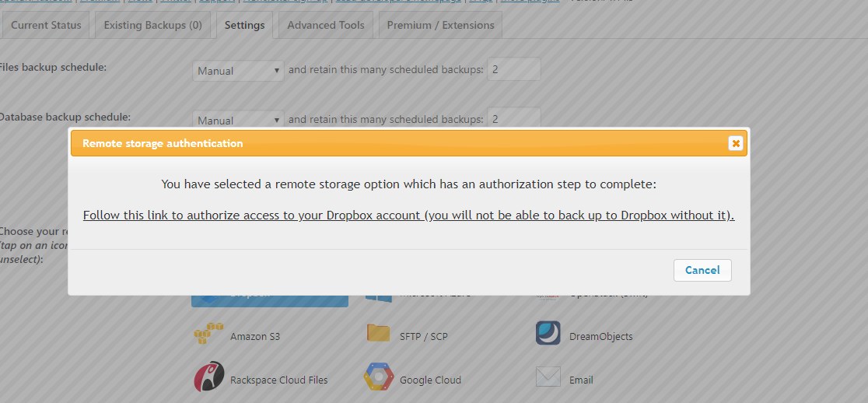Image resolution: width=868 pixels, height=403 pixels.
Task: Click the files retained backups number field
Action: click(x=513, y=69)
